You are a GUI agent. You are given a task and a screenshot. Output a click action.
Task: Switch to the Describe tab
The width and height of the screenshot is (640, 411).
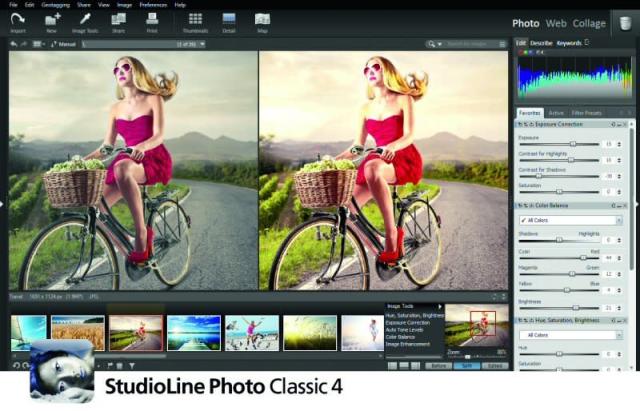(x=541, y=43)
